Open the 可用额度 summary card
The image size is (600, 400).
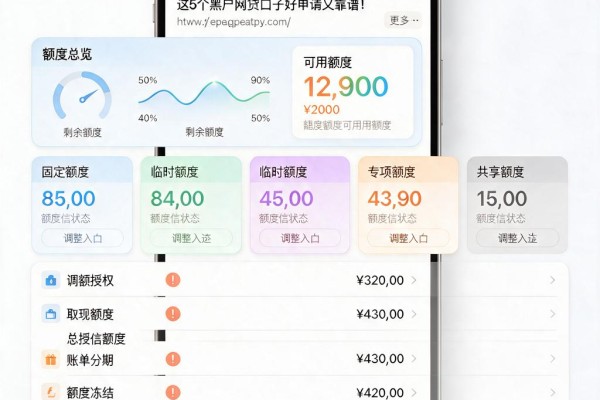click(x=353, y=92)
